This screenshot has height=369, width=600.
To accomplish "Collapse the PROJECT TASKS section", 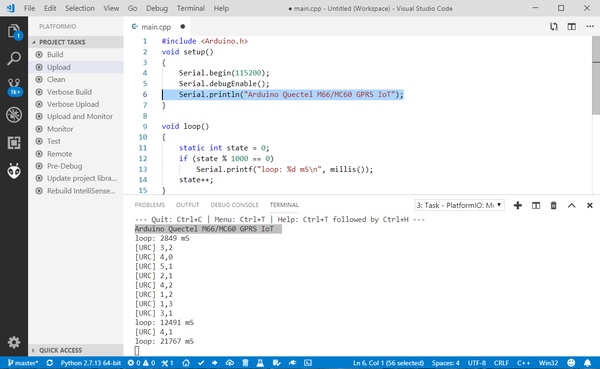I will pos(76,42).
